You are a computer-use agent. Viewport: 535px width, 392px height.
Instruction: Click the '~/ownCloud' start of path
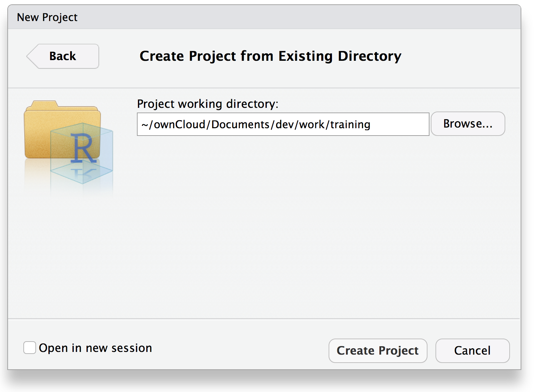(x=173, y=125)
